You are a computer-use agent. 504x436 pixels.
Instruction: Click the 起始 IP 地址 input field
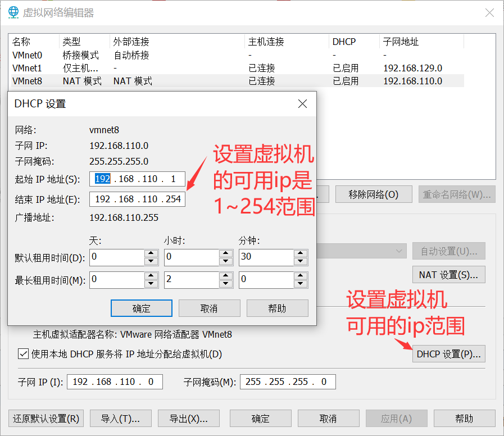click(x=137, y=179)
